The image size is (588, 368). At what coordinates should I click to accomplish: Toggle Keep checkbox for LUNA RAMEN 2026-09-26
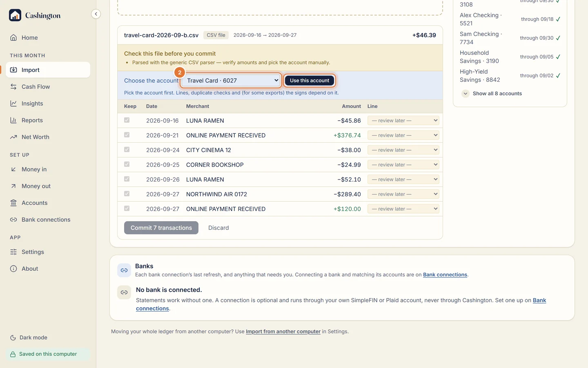point(127,179)
